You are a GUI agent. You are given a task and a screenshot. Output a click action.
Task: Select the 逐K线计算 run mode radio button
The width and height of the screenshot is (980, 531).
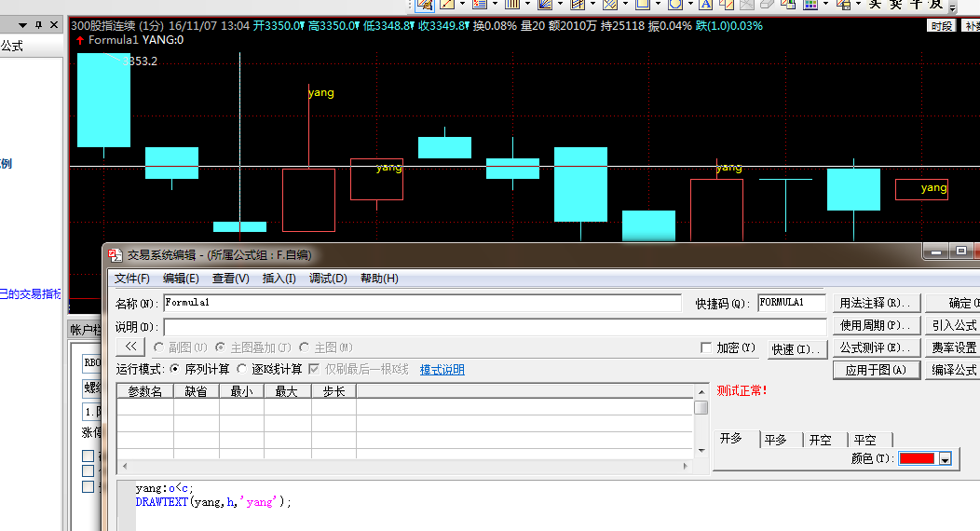pyautogui.click(x=242, y=370)
